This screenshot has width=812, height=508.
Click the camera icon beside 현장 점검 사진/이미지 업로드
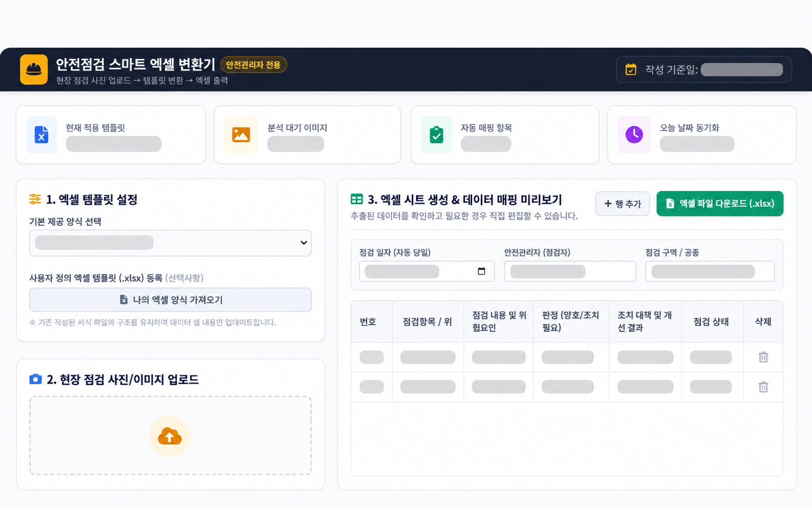coord(35,379)
